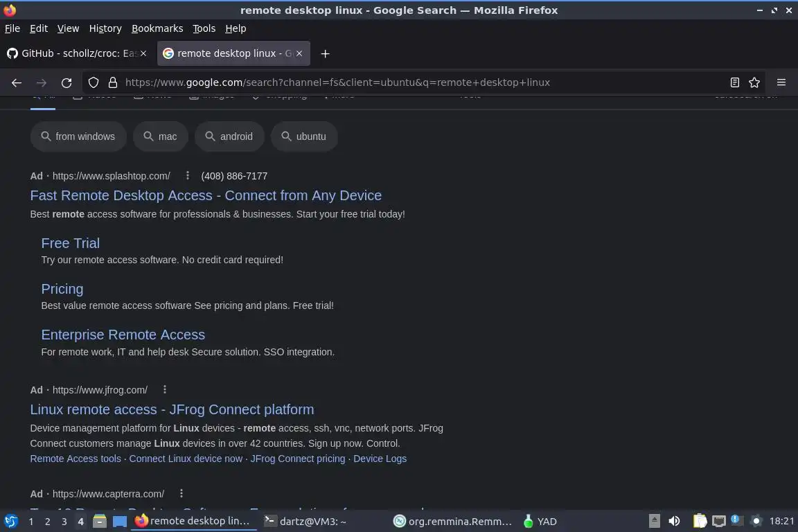The height and width of the screenshot is (532, 798).
Task: Switch to dartz@VM3 terminal taskbar entry
Action: [x=305, y=522]
